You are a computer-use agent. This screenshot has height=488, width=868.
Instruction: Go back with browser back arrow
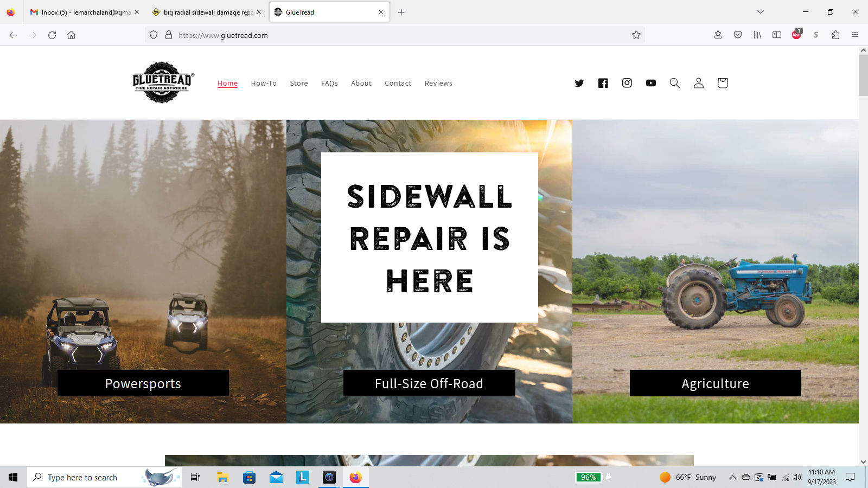(x=13, y=35)
